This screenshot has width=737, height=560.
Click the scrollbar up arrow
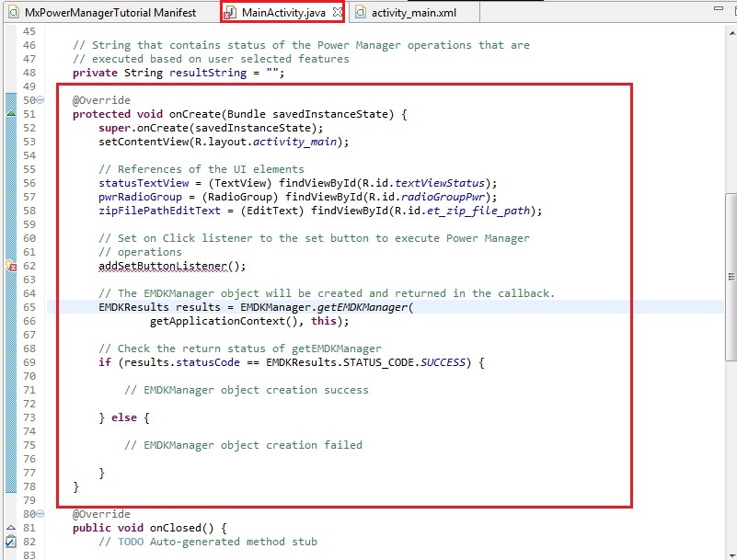(x=731, y=33)
